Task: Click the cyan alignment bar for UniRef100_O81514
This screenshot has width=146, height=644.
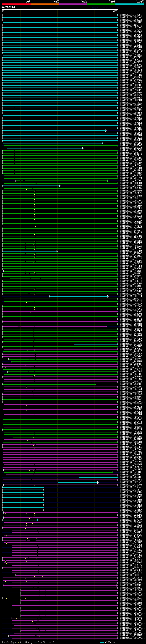Action: (79, 296)
